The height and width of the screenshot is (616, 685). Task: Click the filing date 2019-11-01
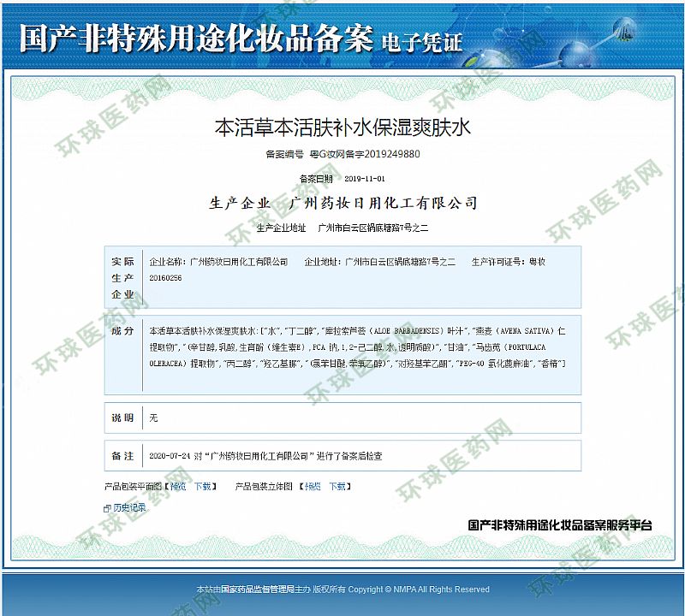coord(365,179)
